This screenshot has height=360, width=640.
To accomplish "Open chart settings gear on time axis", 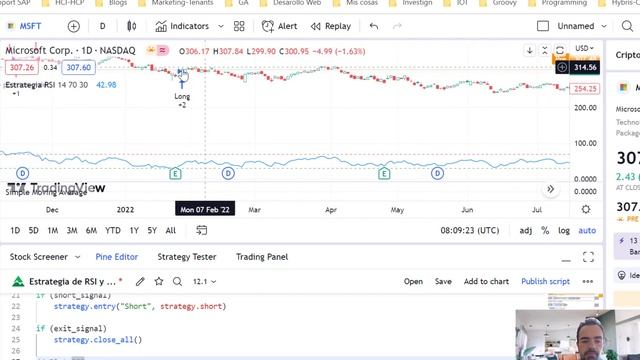I will point(586,209).
